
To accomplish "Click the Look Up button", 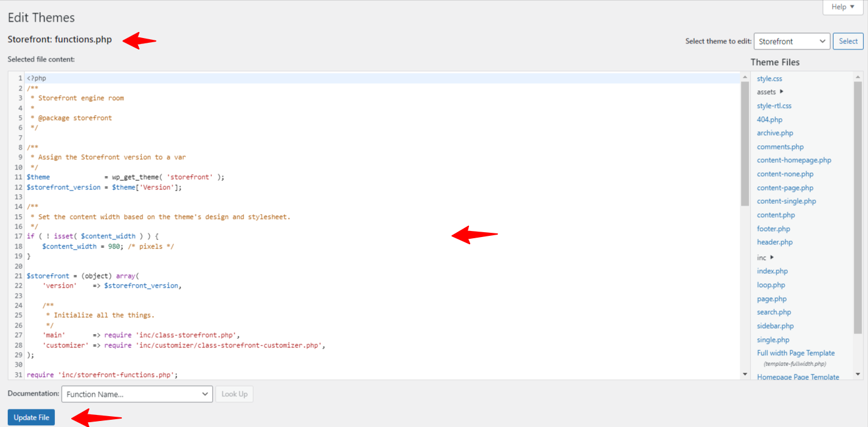I will pos(234,394).
